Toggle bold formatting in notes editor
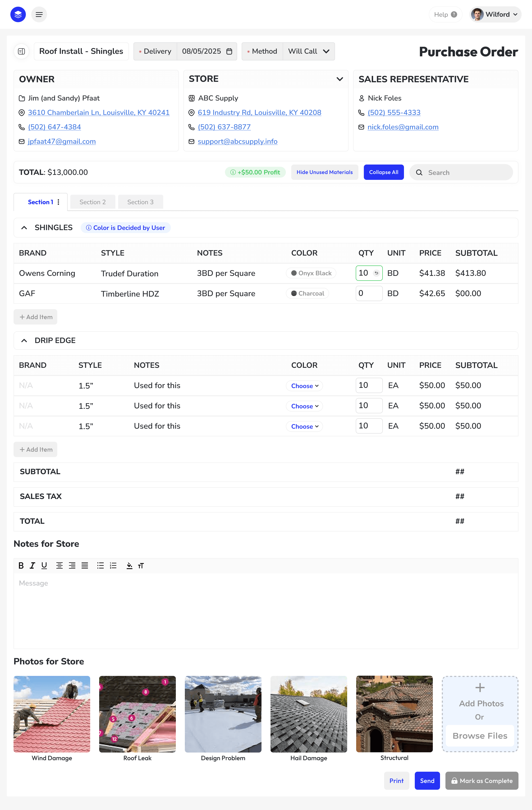532x810 pixels. click(x=21, y=566)
